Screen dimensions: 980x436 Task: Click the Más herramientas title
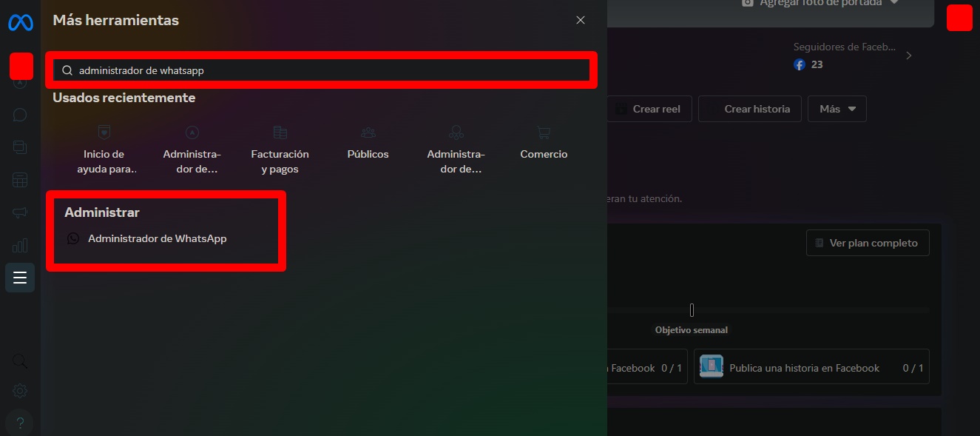116,20
